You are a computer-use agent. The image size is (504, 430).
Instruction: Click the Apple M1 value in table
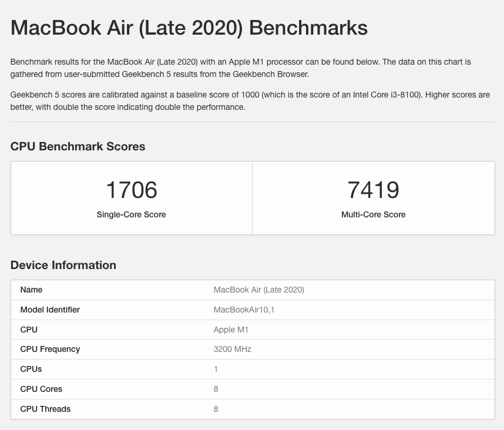[231, 330]
